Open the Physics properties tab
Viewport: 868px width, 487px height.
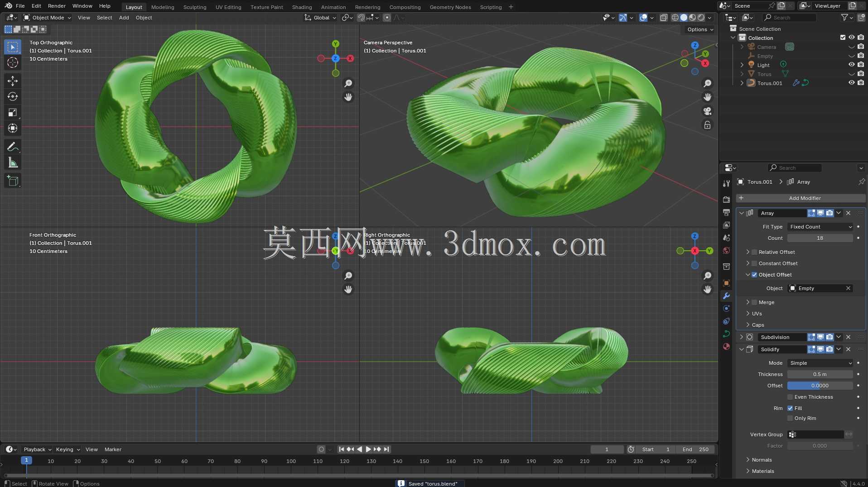coord(726,308)
